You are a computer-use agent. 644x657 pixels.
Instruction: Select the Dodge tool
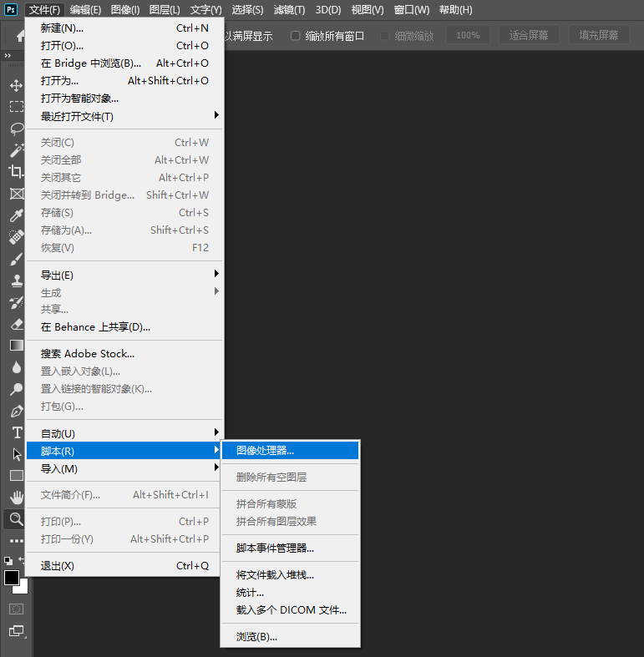click(x=16, y=389)
